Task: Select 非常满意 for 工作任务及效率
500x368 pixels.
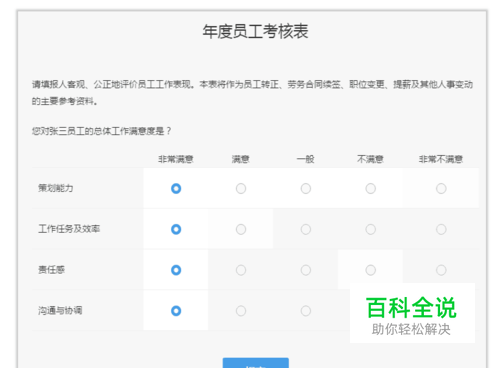Action: 176,229
